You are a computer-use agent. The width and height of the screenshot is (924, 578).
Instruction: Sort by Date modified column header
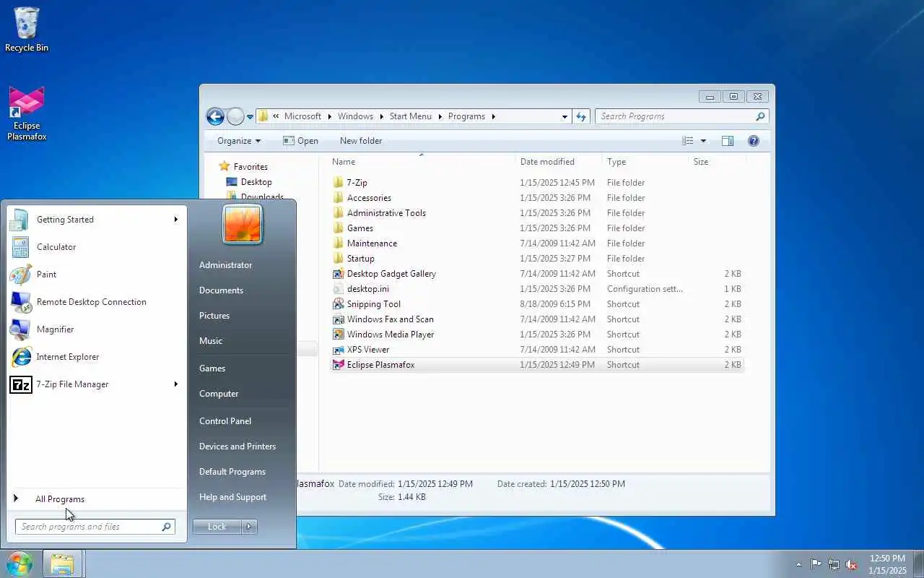(x=559, y=162)
